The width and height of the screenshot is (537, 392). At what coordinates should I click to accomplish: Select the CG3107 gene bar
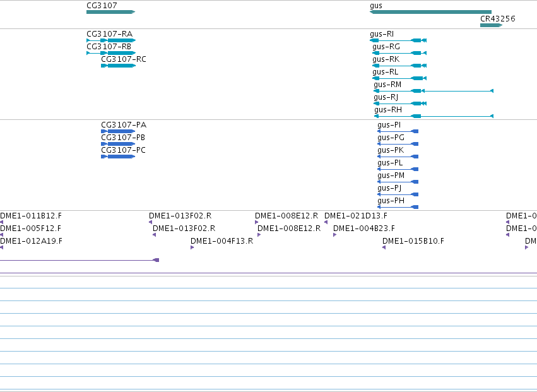pos(111,12)
